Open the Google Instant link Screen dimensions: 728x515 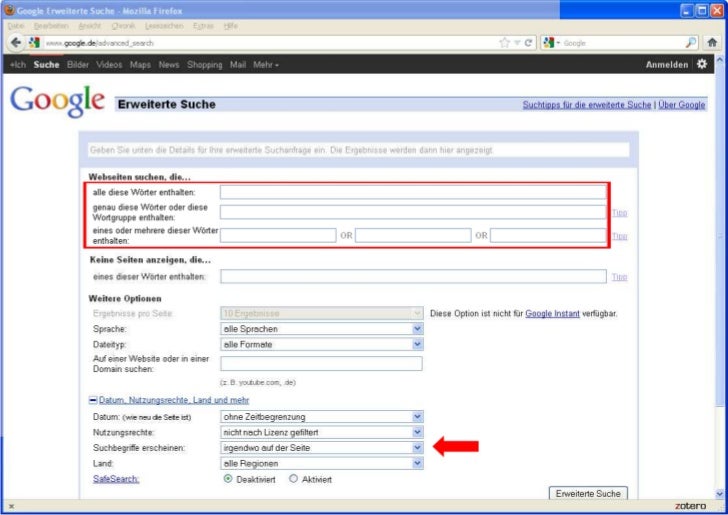552,313
